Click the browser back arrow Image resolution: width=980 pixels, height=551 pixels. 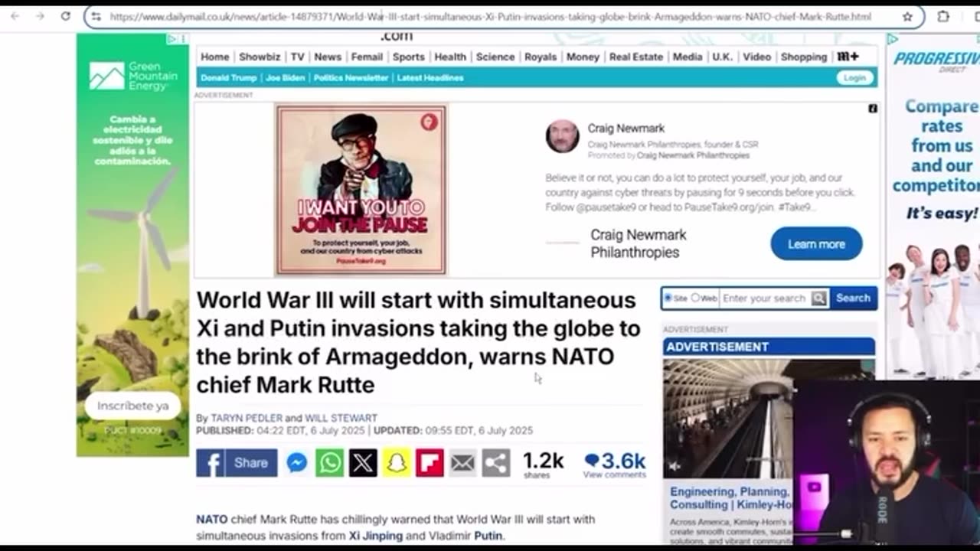click(15, 16)
